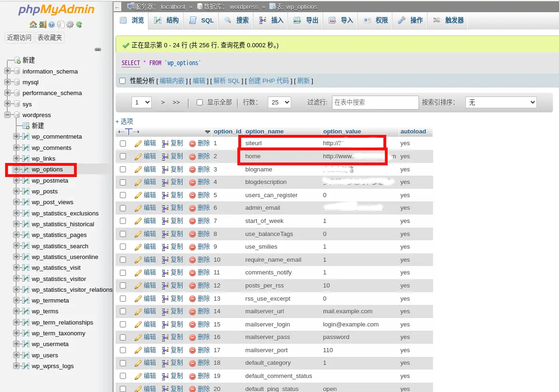Click the server icon in breadcrumb

[x=131, y=6]
